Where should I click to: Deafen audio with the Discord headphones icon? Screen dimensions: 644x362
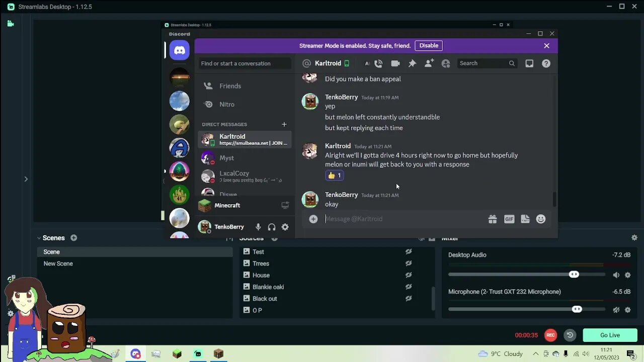pyautogui.click(x=272, y=227)
